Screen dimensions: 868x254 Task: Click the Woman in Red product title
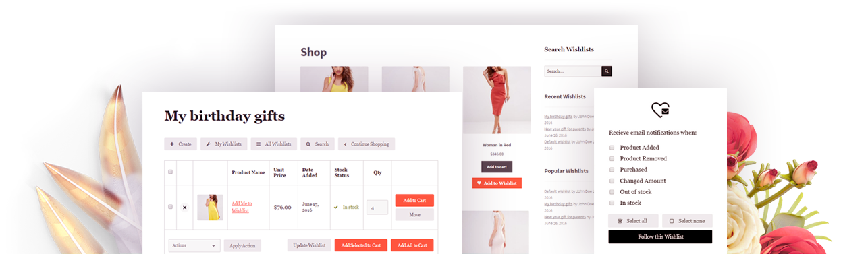point(497,145)
